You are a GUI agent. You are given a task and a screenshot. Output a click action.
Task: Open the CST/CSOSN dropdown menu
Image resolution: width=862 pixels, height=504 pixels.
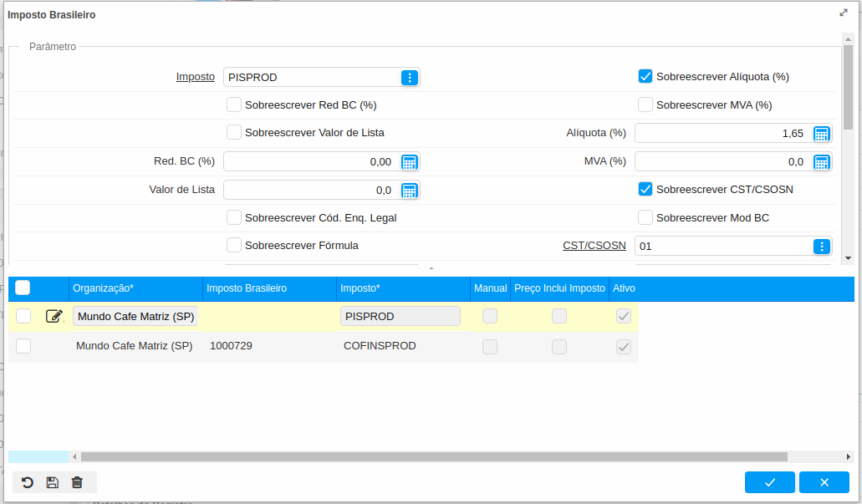pyautogui.click(x=821, y=247)
